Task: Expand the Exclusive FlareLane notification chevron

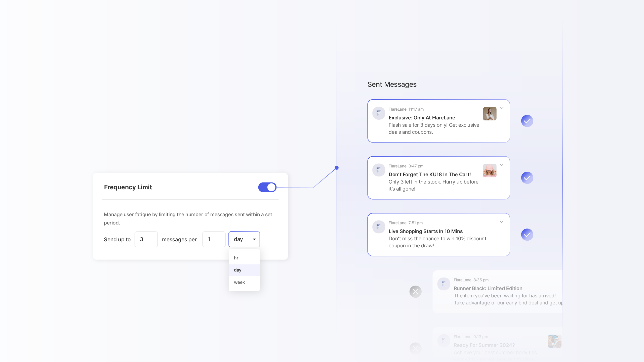Action: click(501, 108)
